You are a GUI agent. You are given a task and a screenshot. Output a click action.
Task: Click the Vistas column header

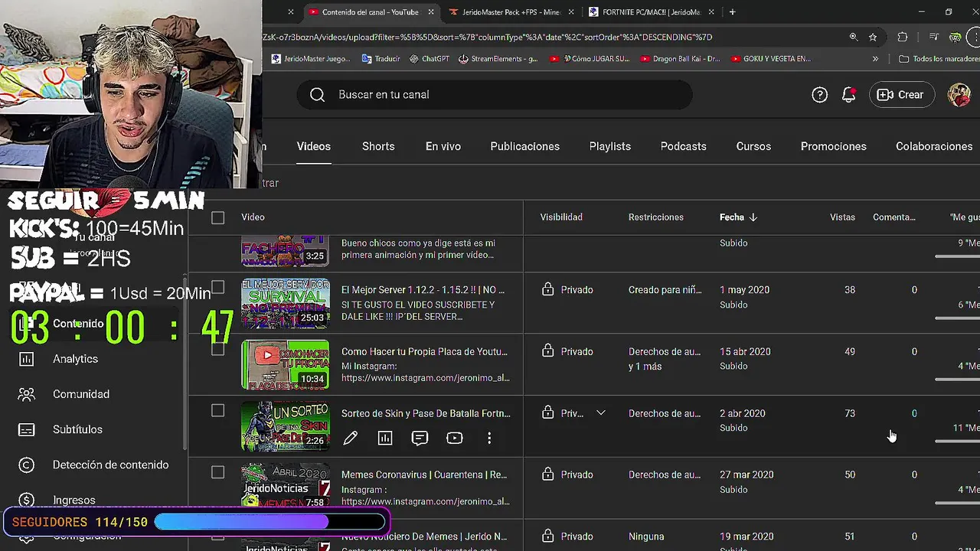(842, 217)
